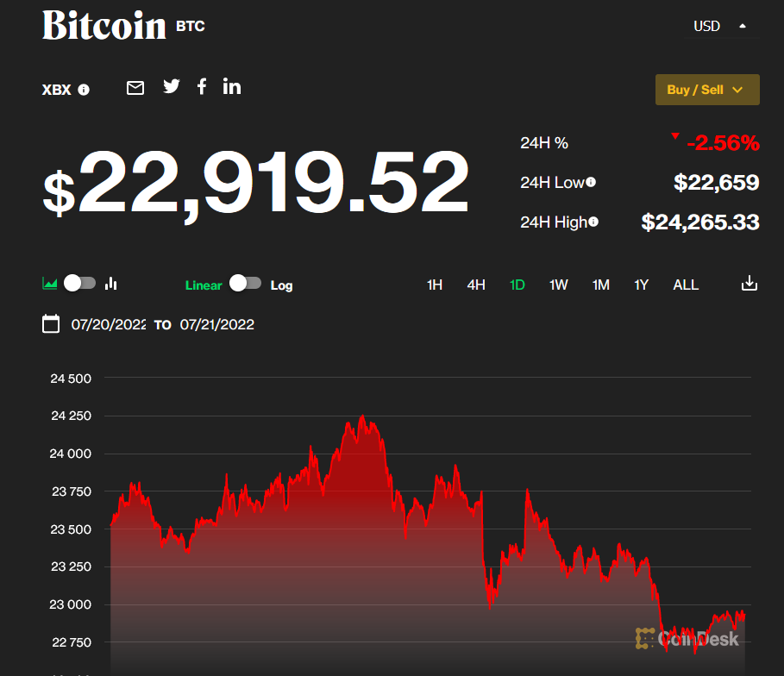The height and width of the screenshot is (676, 784).
Task: Open the calendar date picker icon
Action: point(51,324)
